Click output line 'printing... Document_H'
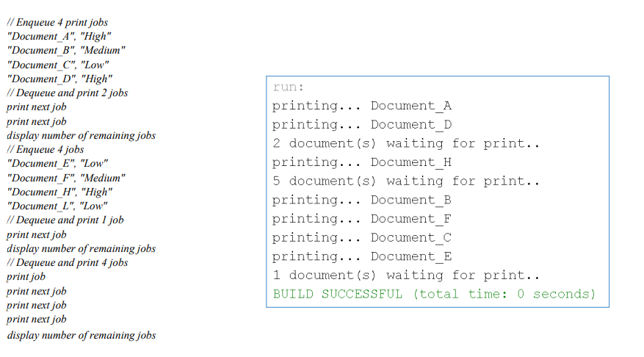This screenshot has width=644, height=357. click(362, 162)
